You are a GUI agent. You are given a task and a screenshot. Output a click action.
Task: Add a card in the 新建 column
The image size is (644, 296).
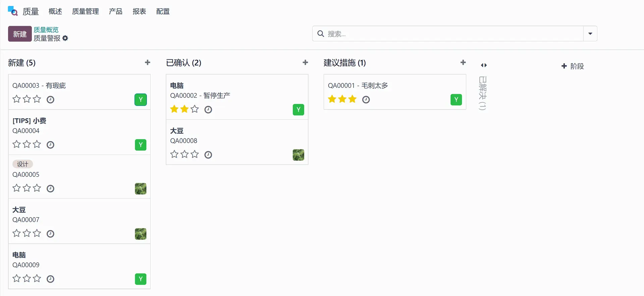point(148,62)
